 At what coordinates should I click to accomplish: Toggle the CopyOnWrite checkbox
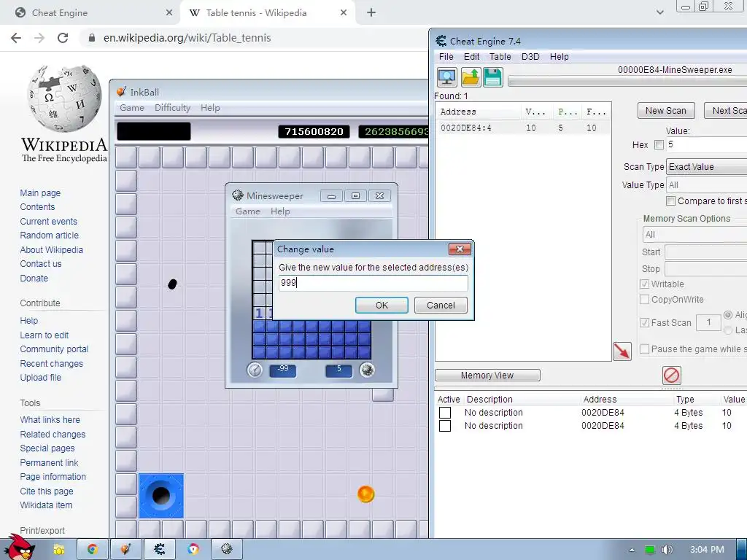tap(645, 300)
